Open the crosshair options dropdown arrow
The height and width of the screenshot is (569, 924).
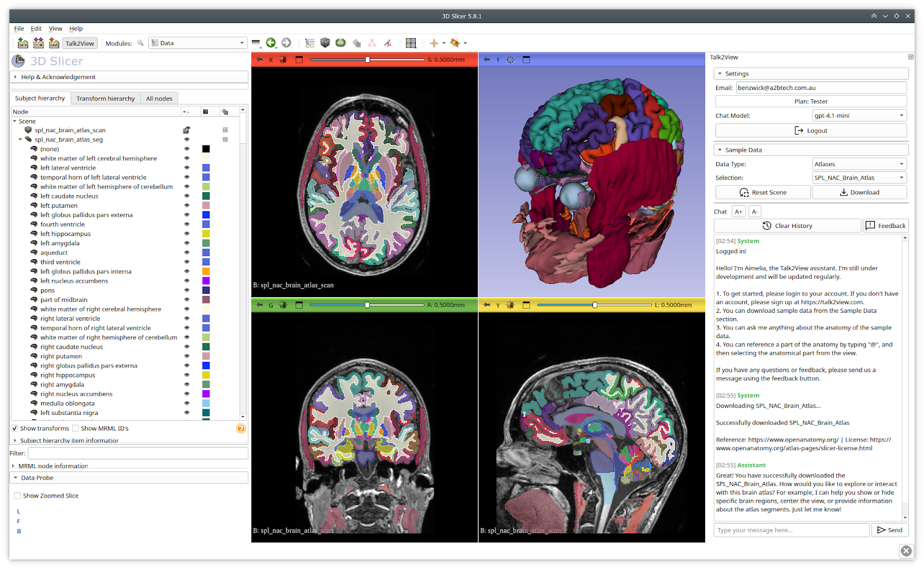tap(444, 43)
